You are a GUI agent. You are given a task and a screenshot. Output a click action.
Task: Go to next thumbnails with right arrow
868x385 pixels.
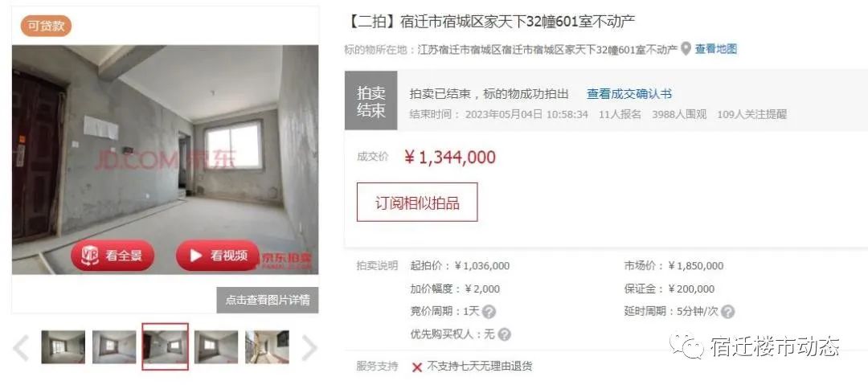tap(309, 348)
